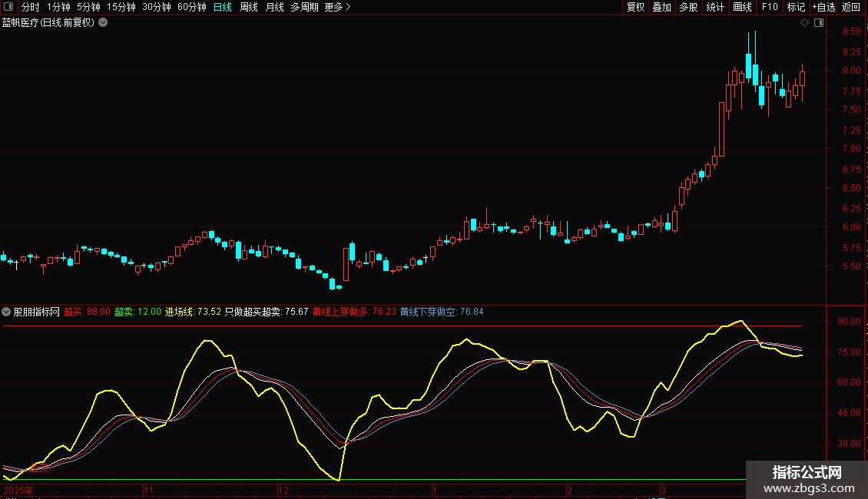Select the 1分钟 period tab
Image resolution: width=868 pixels, height=499 pixels.
coord(58,7)
